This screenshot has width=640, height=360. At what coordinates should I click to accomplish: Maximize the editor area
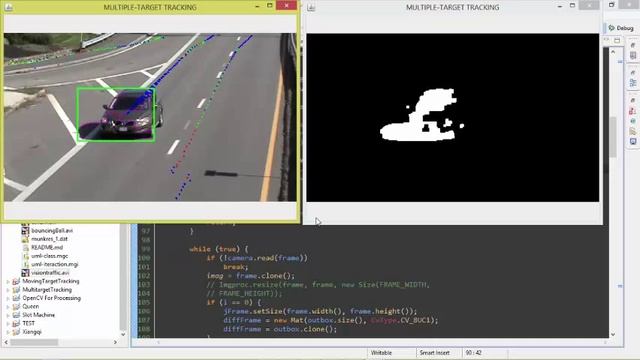pyautogui.click(x=617, y=40)
